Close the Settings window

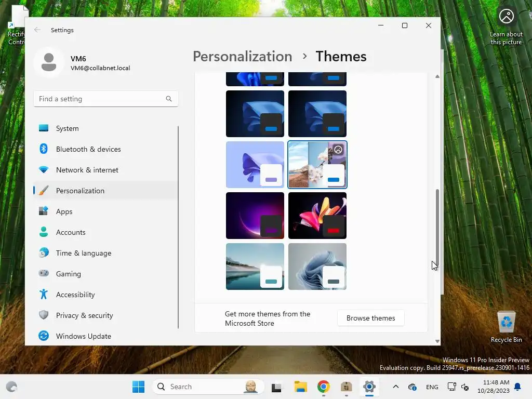(x=429, y=25)
